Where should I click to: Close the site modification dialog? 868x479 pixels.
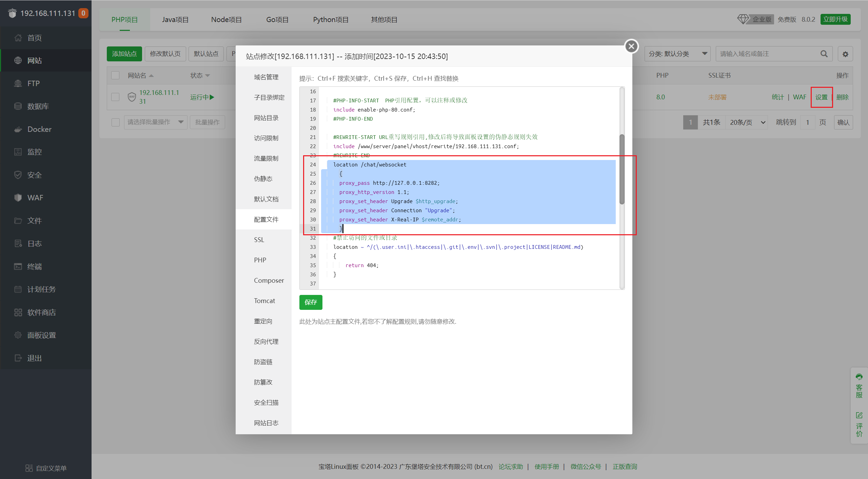pyautogui.click(x=631, y=46)
